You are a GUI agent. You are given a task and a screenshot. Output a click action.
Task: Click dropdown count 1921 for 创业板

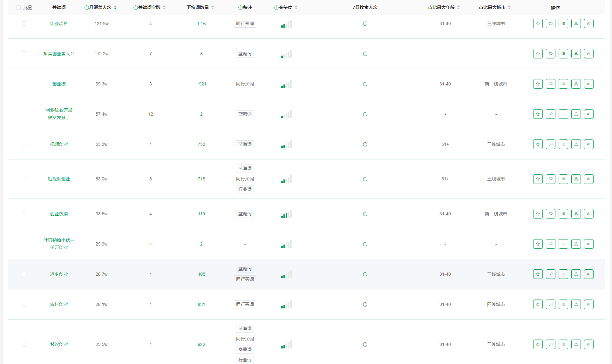coord(201,84)
